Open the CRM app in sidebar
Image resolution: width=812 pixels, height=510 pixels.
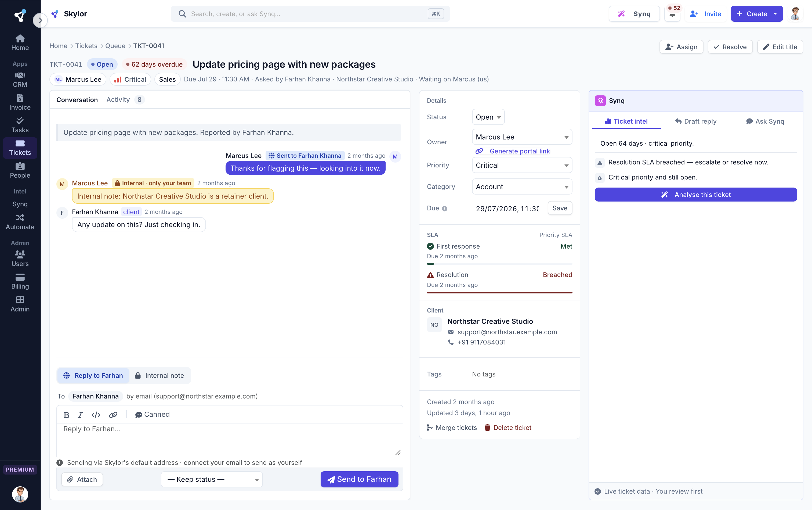(x=20, y=80)
